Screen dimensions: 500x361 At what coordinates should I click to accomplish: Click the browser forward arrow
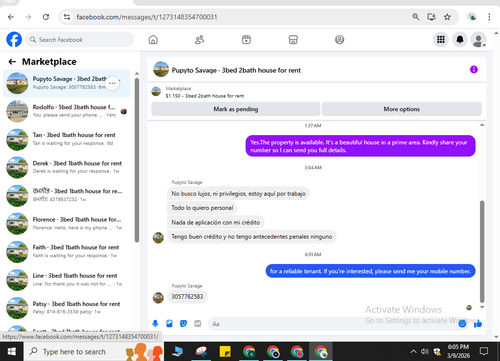pos(28,17)
